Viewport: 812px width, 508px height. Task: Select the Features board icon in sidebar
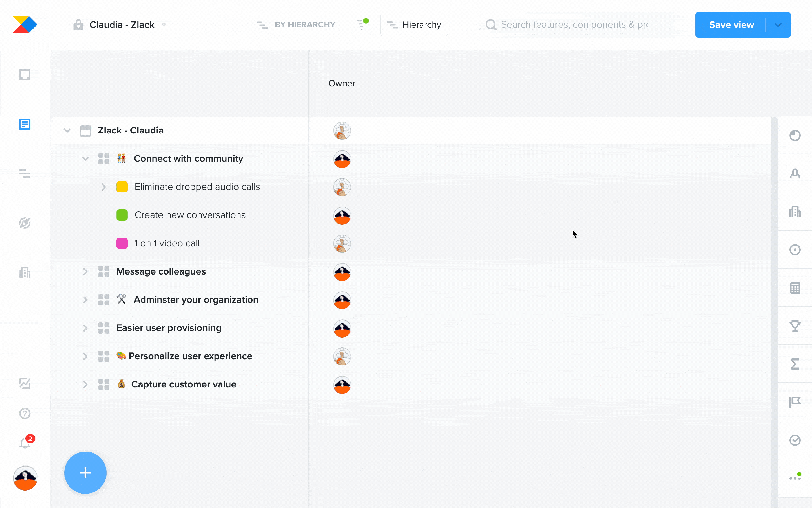pos(25,124)
